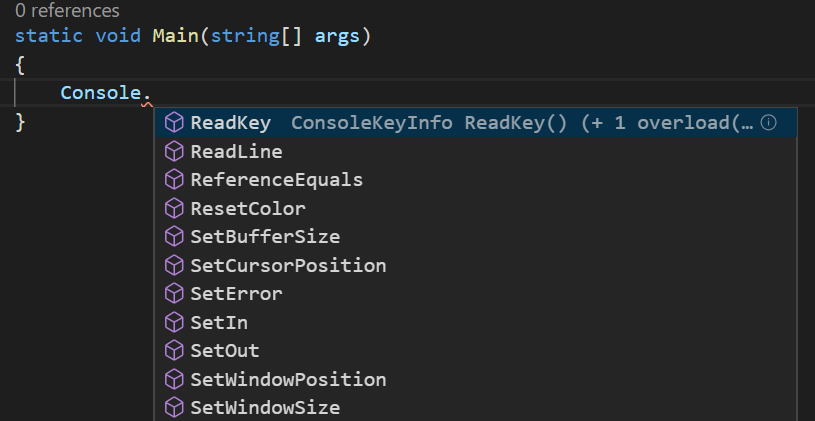Pick SetWindowPosition from the IntelliSense list
Screen dimensions: 815x421
(476, 379)
